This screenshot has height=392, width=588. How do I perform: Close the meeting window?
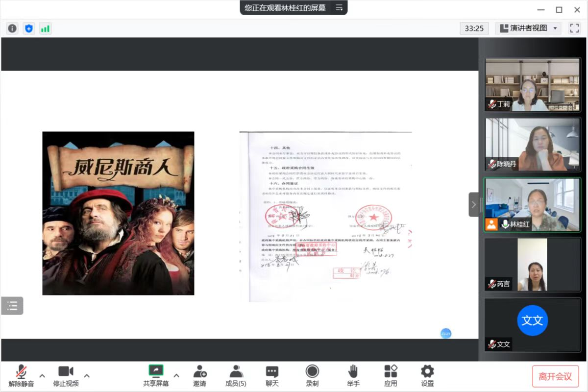577,9
